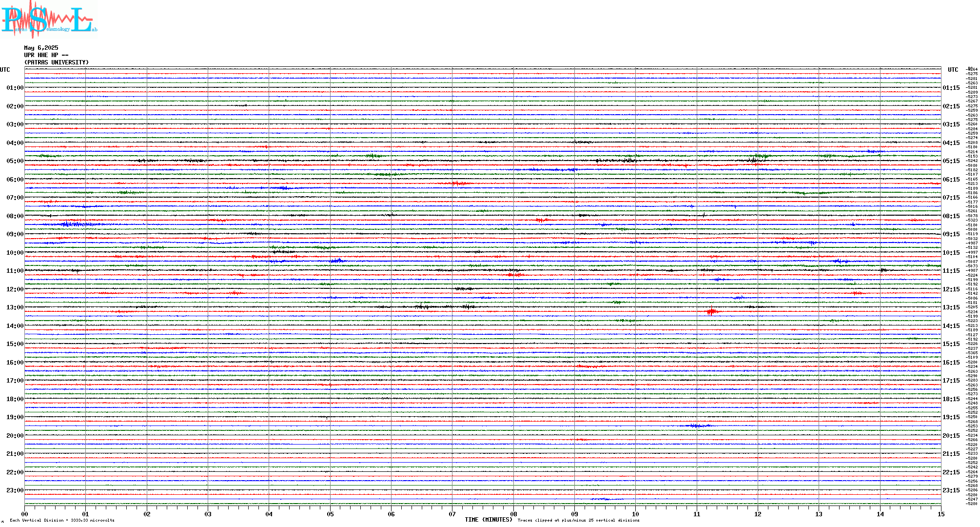Select the 03:00 row label
Viewport: 980px width, 527px height.
[x=15, y=124]
